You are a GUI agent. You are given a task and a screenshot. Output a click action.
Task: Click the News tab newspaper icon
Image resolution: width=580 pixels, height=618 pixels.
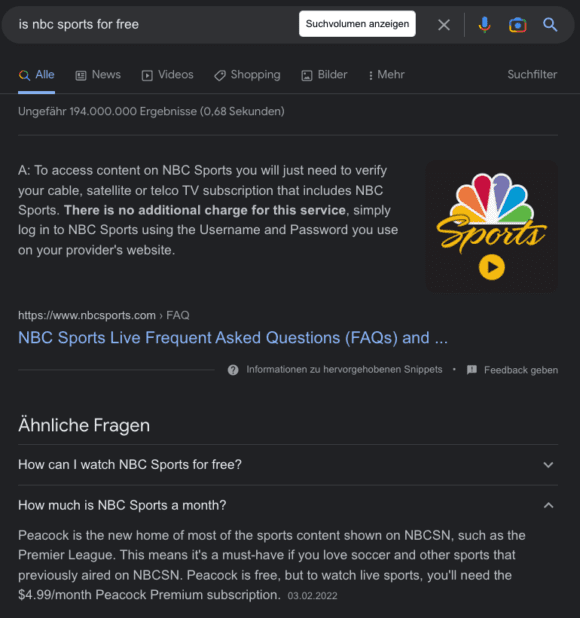[x=81, y=75]
